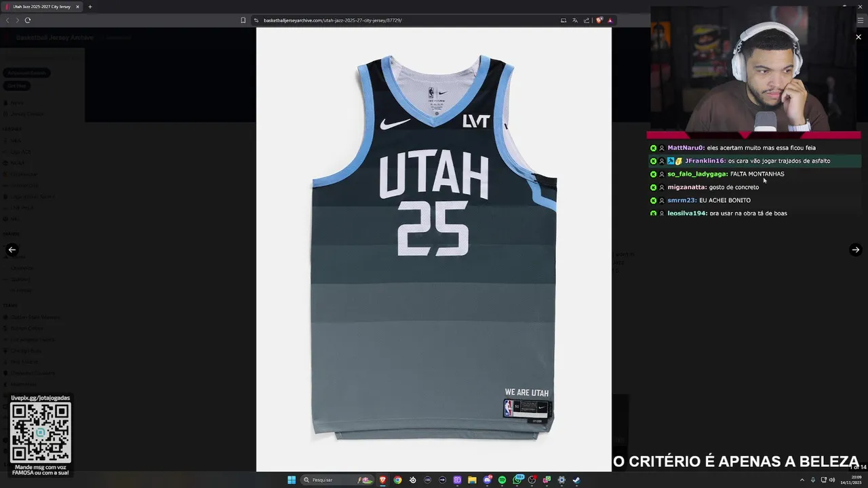Viewport: 868px width, 488px height.
Task: Click MattNaru0 username in chat
Action: [x=686, y=148]
